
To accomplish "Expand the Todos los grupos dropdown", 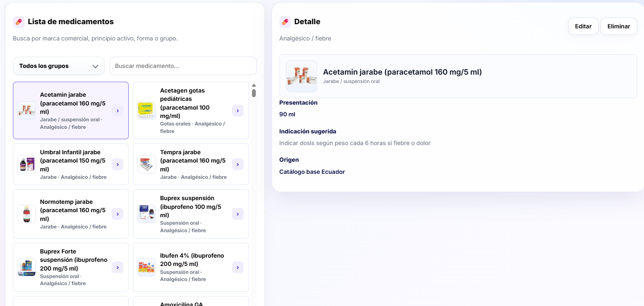I will (59, 66).
